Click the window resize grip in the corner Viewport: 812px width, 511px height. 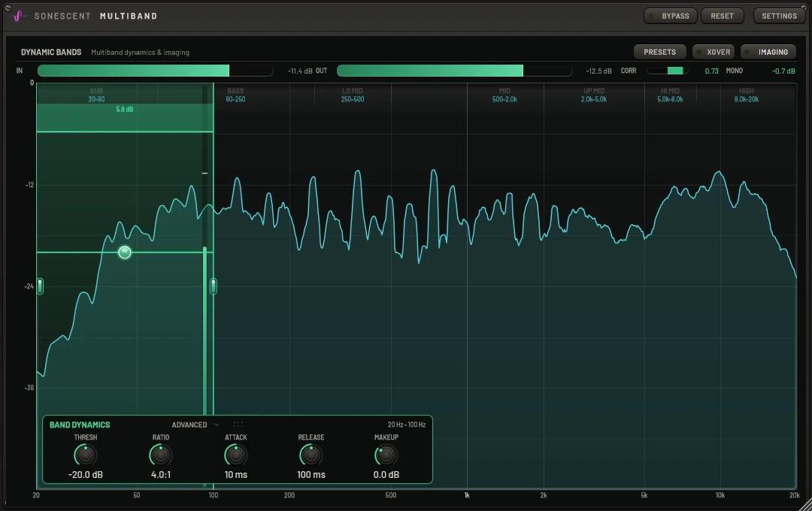805,504
